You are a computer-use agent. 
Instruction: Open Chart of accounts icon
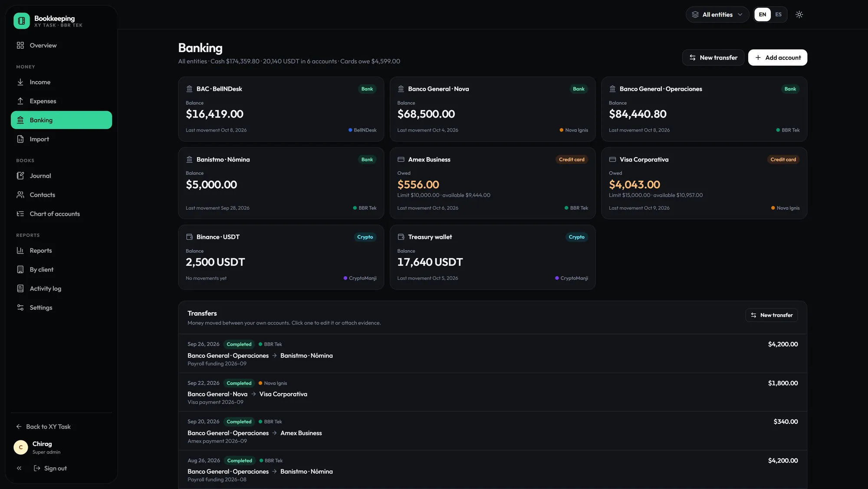pyautogui.click(x=20, y=214)
